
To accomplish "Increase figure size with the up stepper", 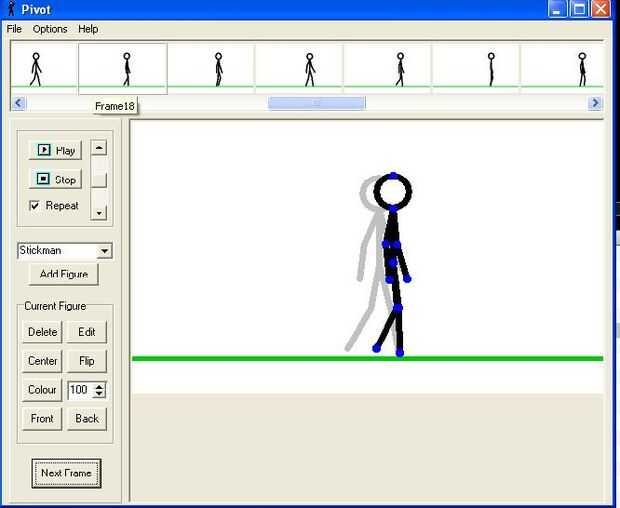I will coord(99,386).
